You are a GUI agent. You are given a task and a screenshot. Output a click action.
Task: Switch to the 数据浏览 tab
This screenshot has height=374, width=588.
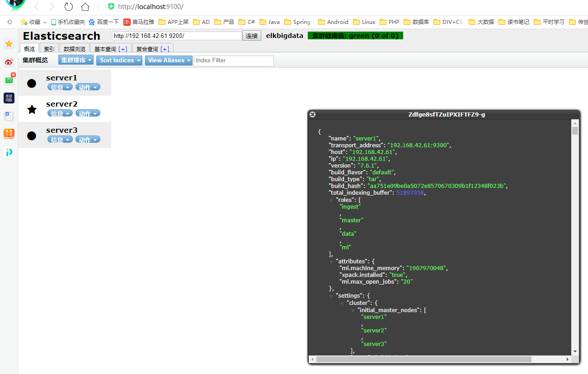coord(75,49)
